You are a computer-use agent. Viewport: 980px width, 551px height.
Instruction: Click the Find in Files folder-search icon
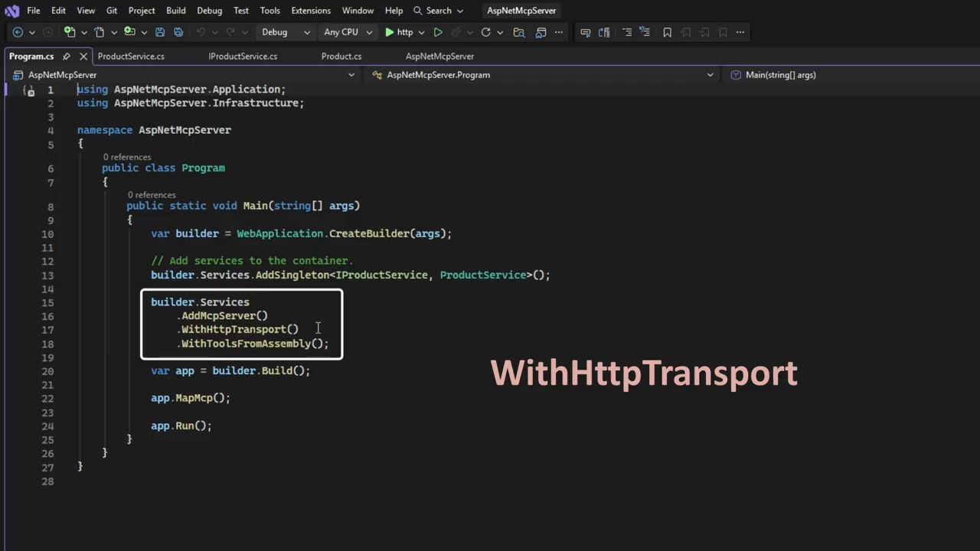click(x=519, y=32)
